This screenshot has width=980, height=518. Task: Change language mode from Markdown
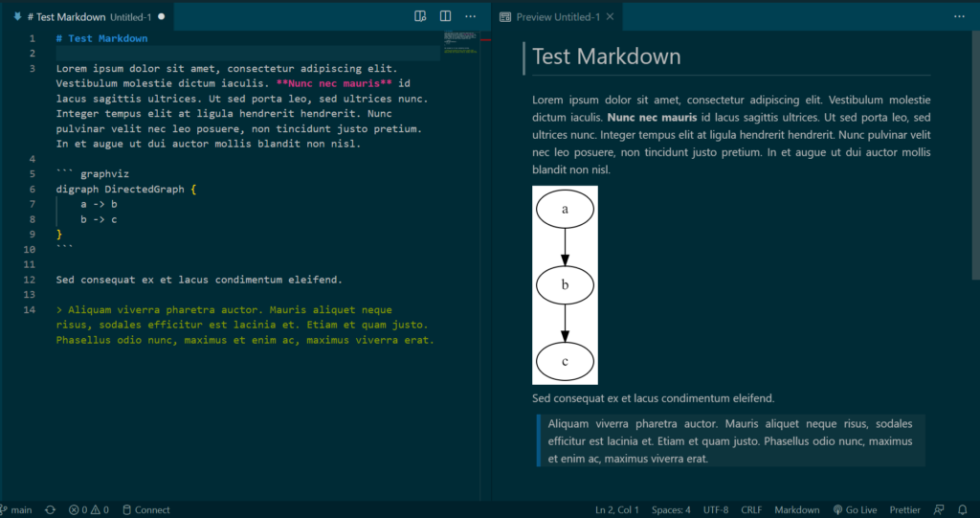click(x=796, y=509)
